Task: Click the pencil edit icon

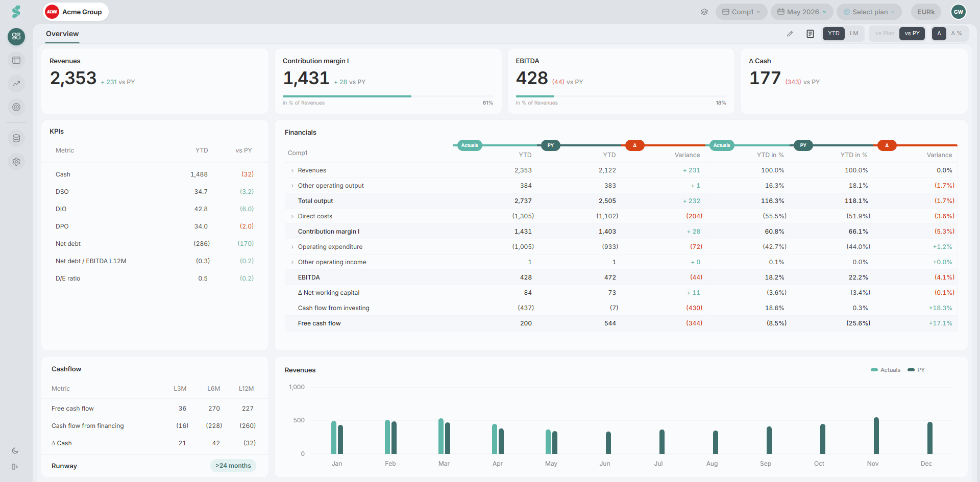Action: pyautogui.click(x=790, y=34)
